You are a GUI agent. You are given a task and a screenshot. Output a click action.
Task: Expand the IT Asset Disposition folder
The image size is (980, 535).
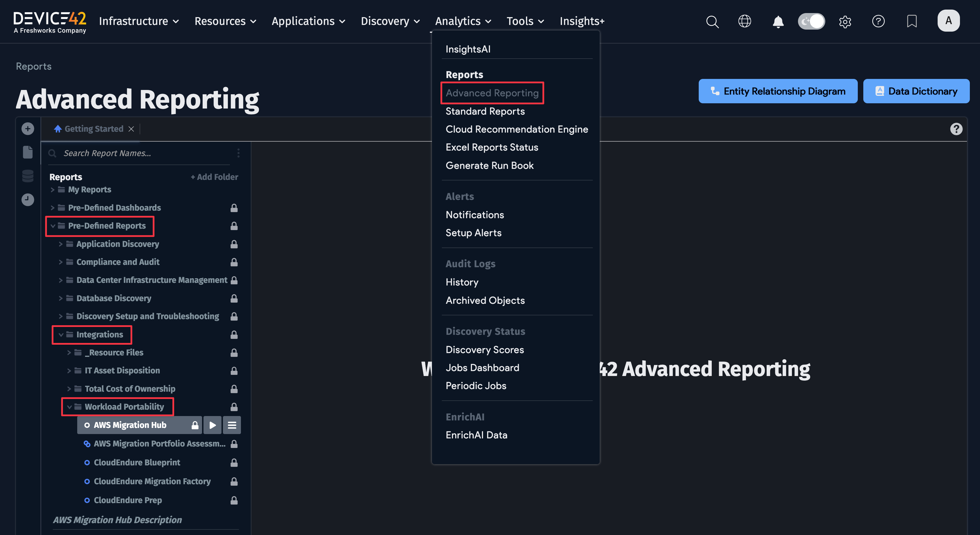pyautogui.click(x=69, y=371)
